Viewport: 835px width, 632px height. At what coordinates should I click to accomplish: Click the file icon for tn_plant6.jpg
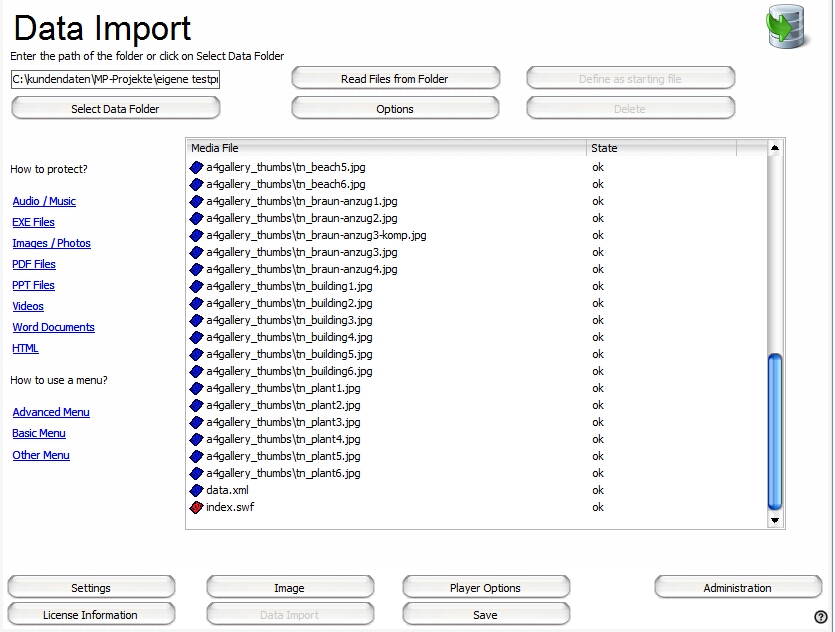(196, 473)
